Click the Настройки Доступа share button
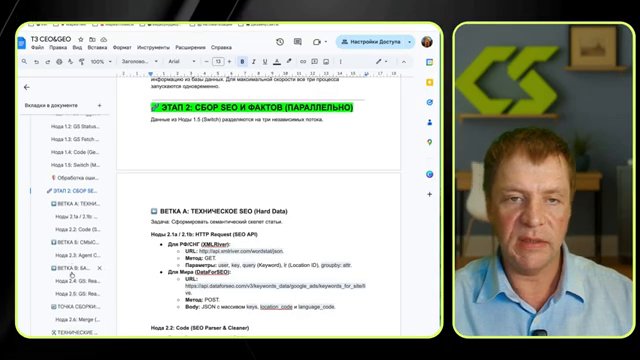This screenshot has height=360, width=640. click(371, 42)
